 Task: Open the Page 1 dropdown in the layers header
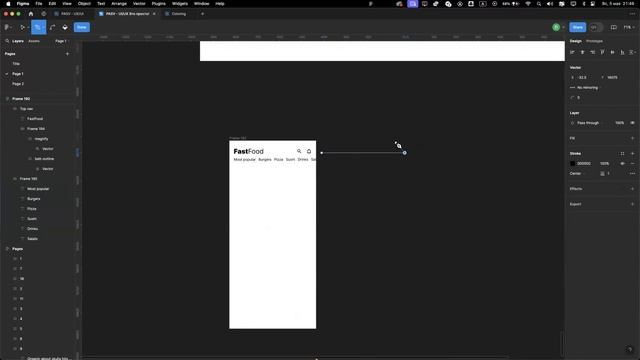(x=61, y=41)
